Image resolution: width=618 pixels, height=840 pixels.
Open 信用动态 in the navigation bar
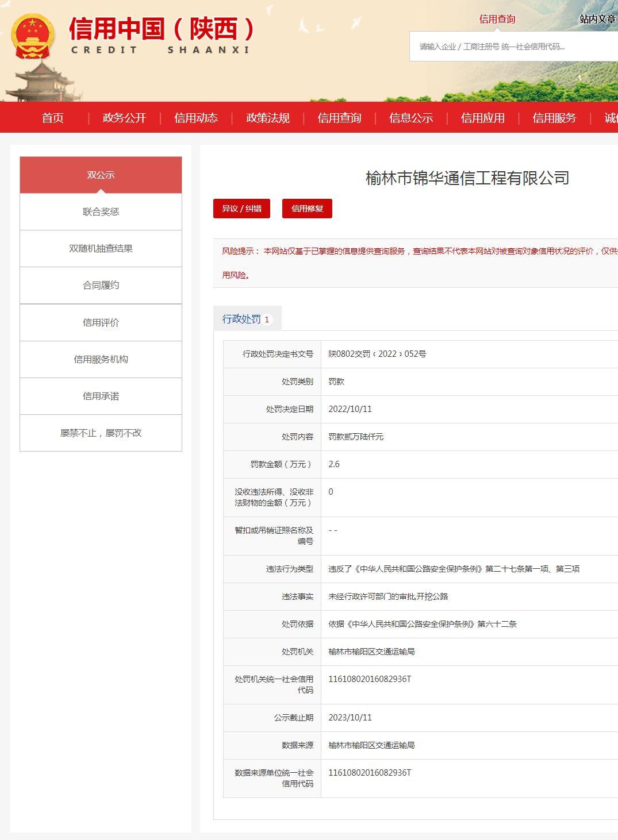tap(196, 118)
